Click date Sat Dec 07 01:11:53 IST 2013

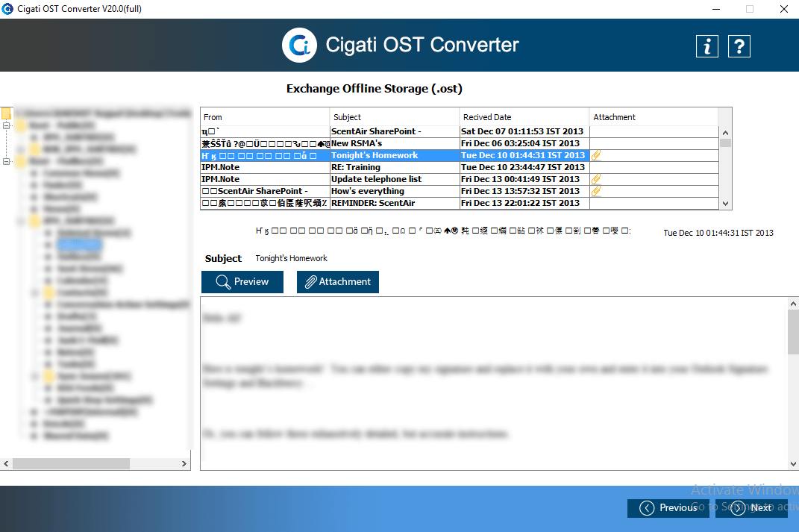coord(521,131)
